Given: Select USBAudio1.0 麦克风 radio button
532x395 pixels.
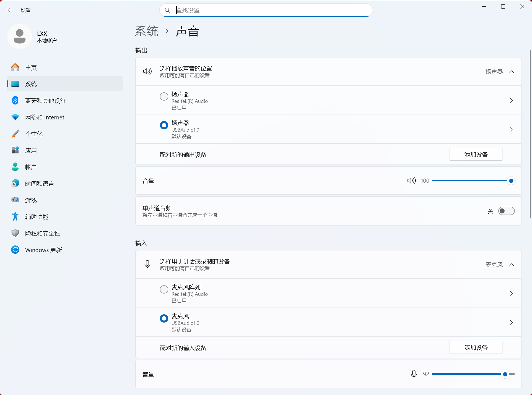Looking at the screenshot, I should (x=164, y=318).
